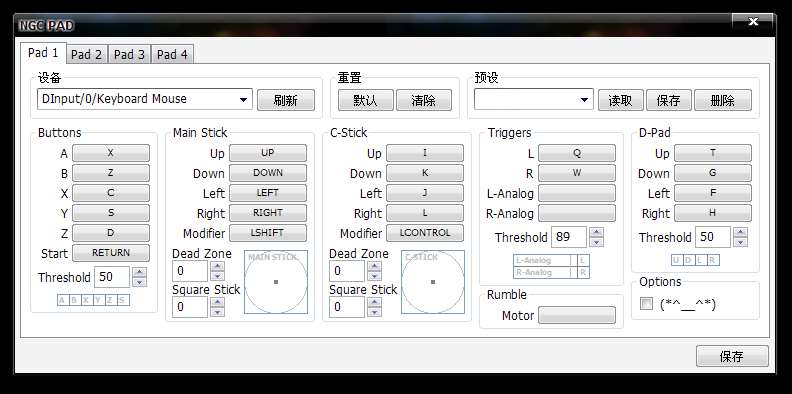Click the D-Pad Threshold field
The height and width of the screenshot is (394, 792).
click(713, 237)
